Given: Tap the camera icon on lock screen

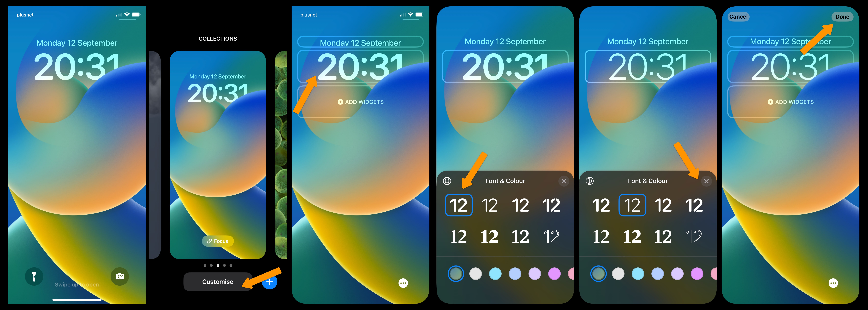Looking at the screenshot, I should pos(120,276).
